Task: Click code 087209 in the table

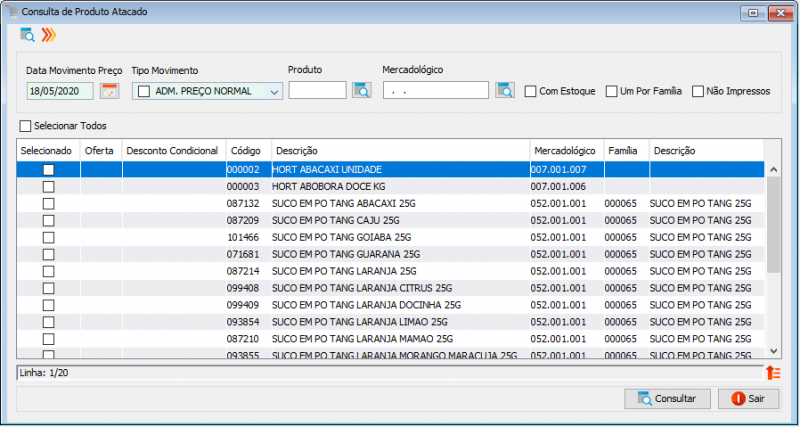Action: coord(243,221)
